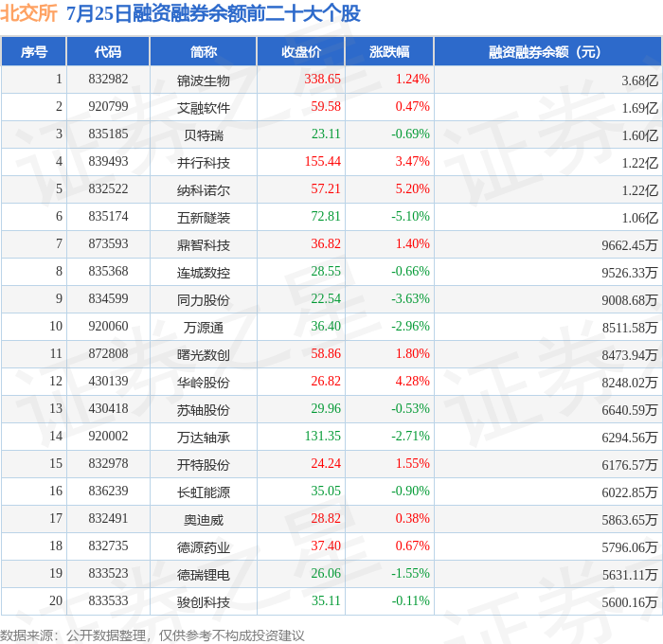Select stock code 839493
Viewport: 663px width, 644px height.
coord(108,162)
